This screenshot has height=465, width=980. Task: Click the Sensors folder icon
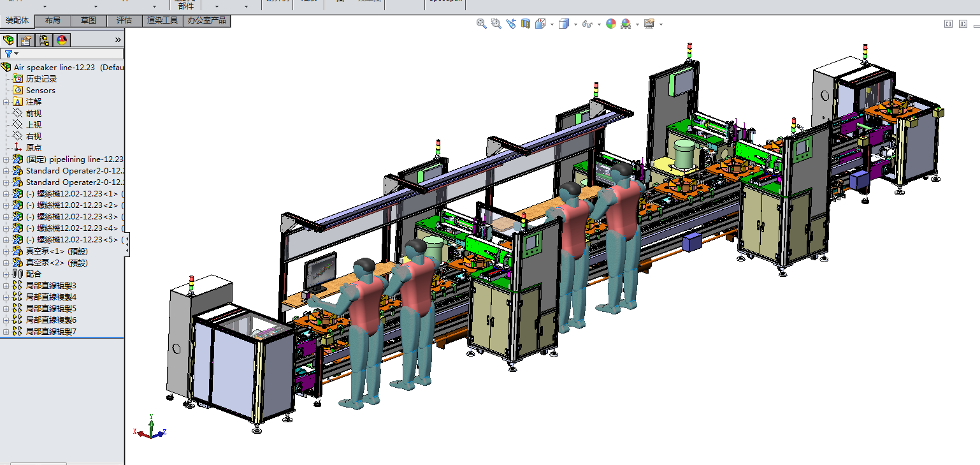[18, 90]
